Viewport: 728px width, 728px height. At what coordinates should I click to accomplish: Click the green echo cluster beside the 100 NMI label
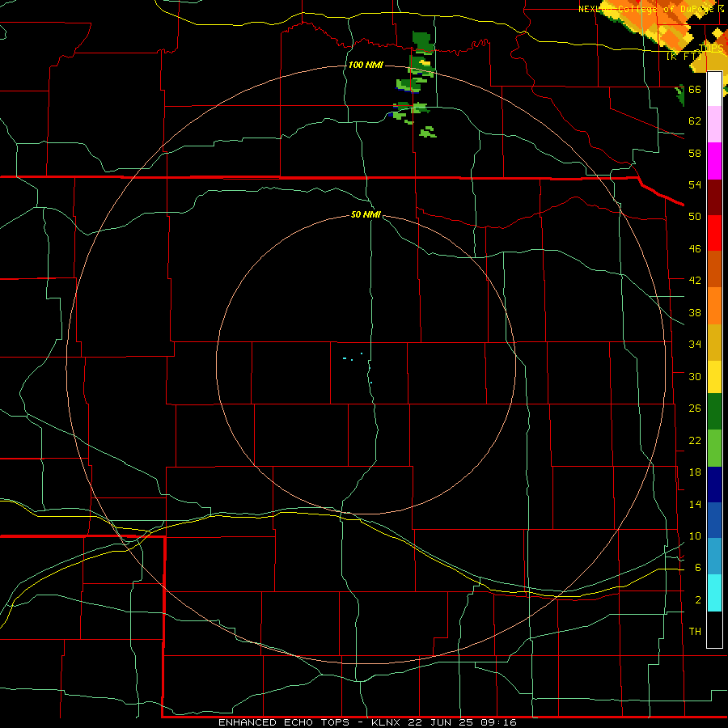click(x=421, y=66)
